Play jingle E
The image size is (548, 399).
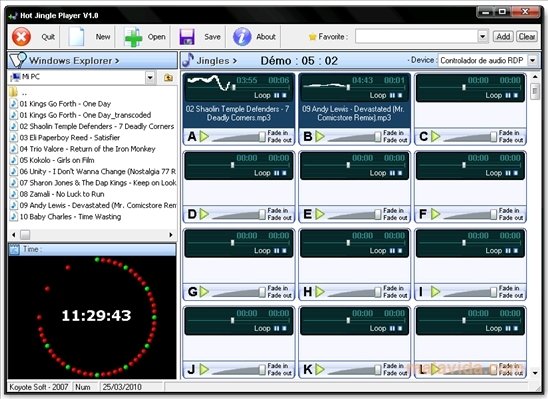[x=320, y=214]
